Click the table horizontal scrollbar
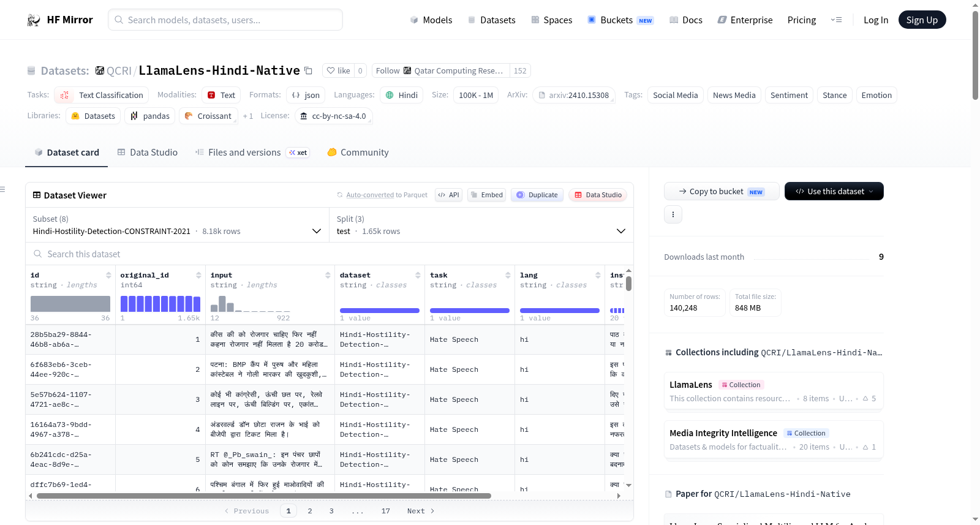Image resolution: width=980 pixels, height=525 pixels. coord(263,496)
